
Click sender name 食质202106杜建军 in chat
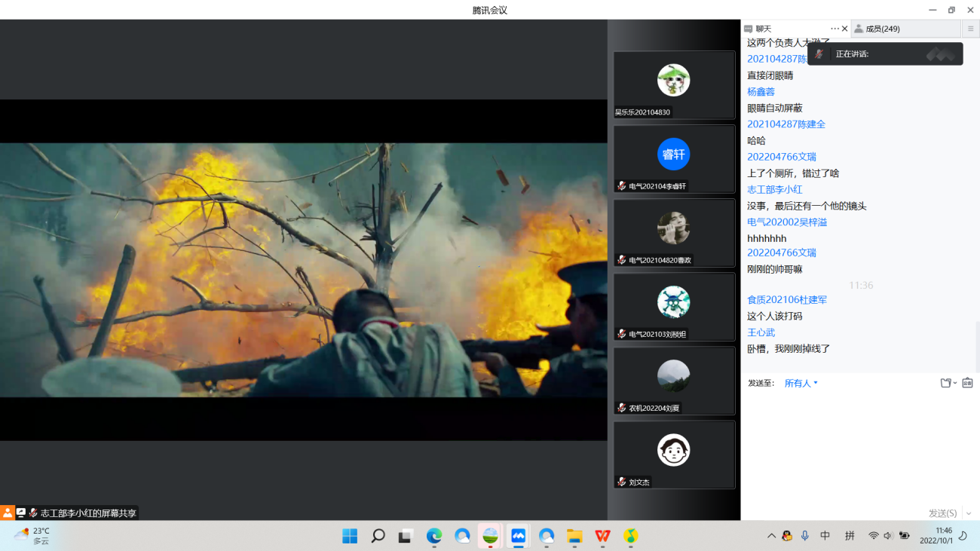tap(787, 300)
